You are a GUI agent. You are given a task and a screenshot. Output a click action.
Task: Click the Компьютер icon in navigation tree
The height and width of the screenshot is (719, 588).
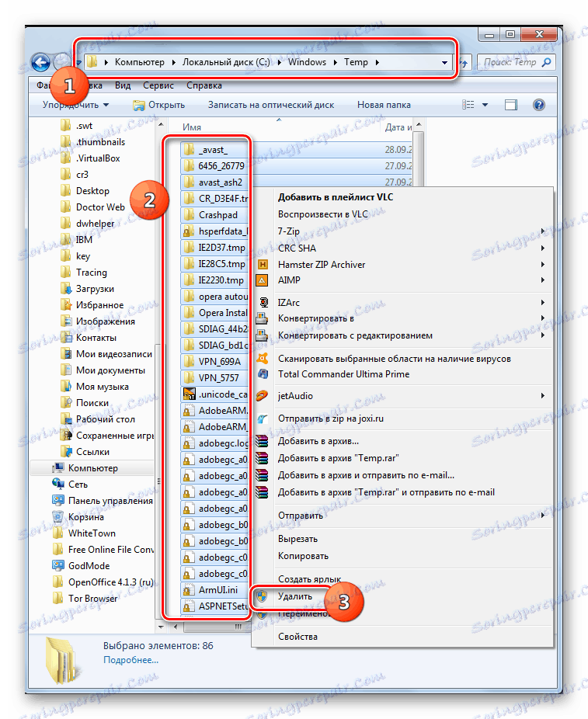tap(58, 468)
